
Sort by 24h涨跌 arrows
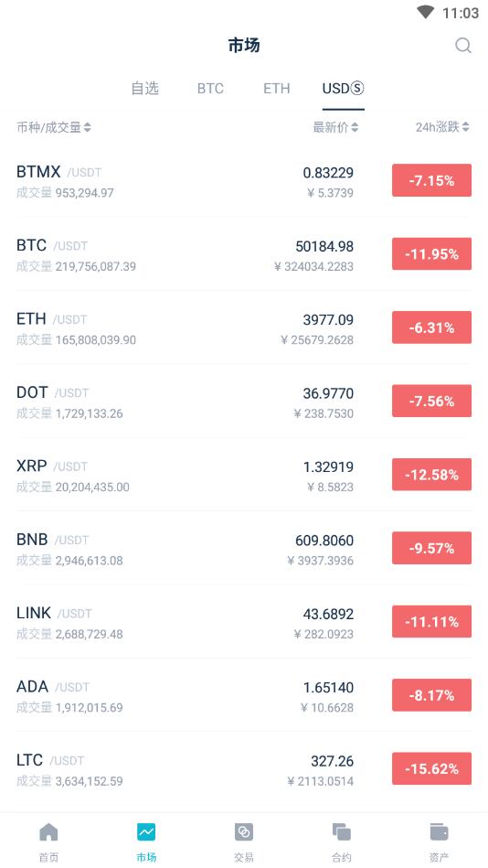tap(466, 128)
